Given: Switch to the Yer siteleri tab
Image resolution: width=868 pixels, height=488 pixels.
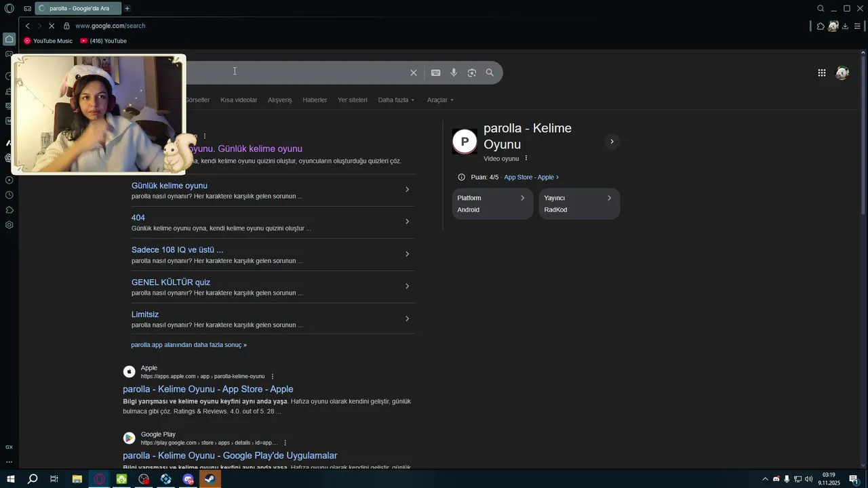Looking at the screenshot, I should pos(353,100).
